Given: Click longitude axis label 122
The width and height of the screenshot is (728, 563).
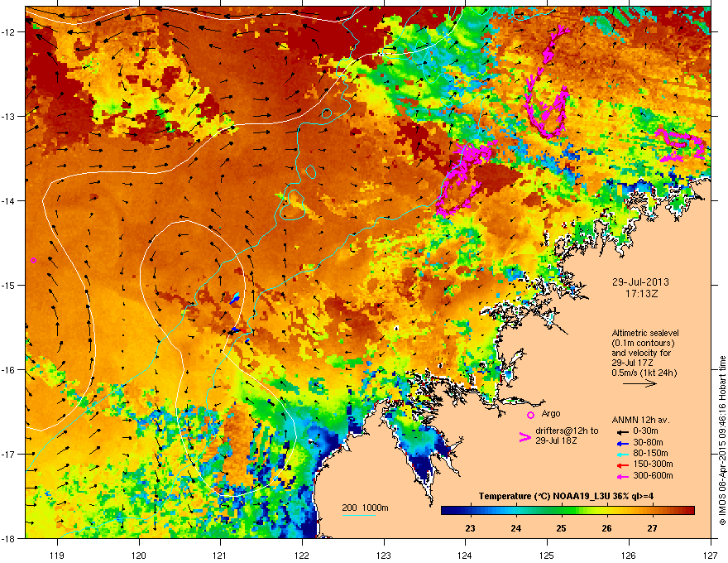Looking at the screenshot, I should [x=302, y=555].
